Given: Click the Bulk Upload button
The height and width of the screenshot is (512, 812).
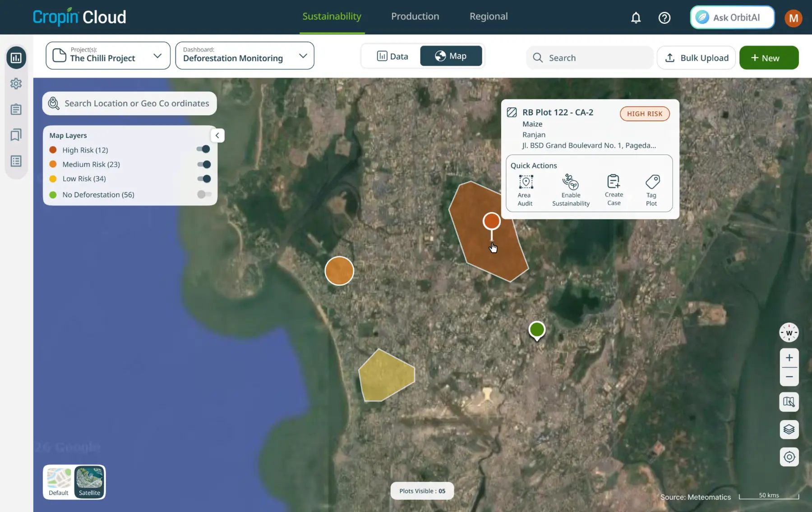Looking at the screenshot, I should 697,58.
